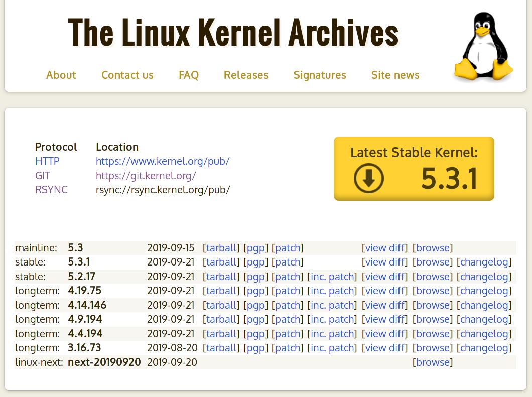Viewport: 532px width, 397px height.
Task: Download tarball for longterm 4.19.75
Action: click(x=222, y=291)
